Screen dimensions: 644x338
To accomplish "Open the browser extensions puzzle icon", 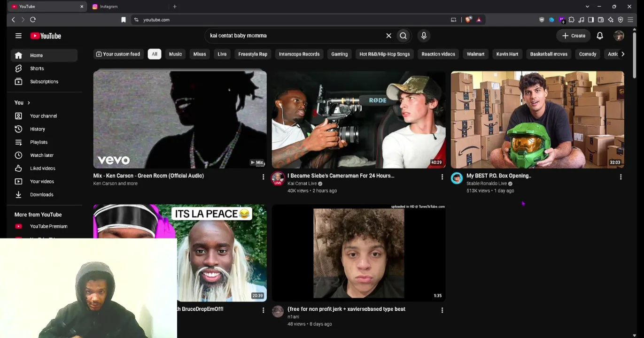I will pos(571,20).
